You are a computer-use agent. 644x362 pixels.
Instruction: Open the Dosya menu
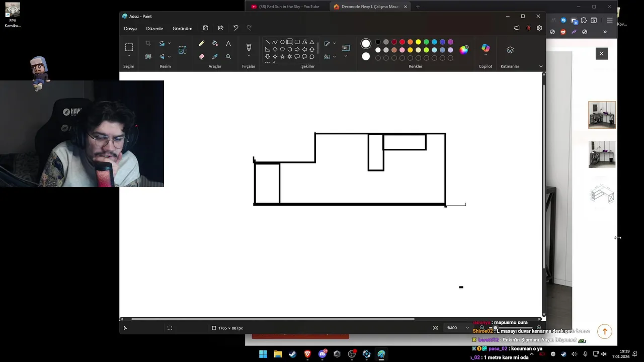click(x=130, y=28)
